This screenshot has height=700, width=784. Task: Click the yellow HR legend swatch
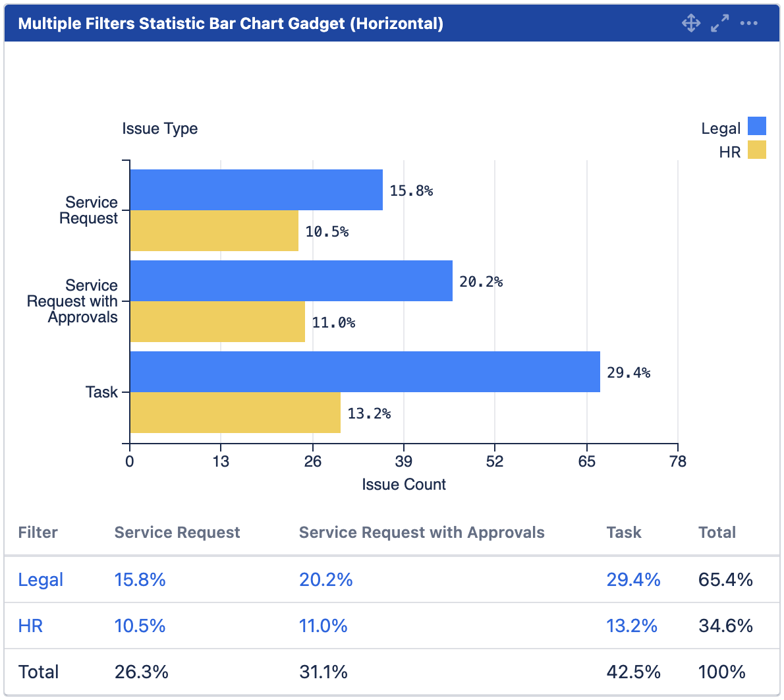tap(757, 150)
